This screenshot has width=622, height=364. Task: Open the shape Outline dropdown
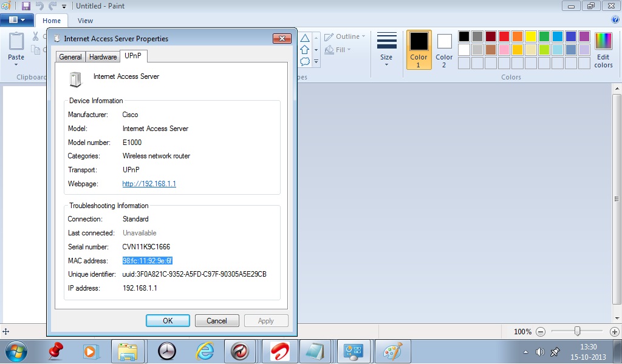[x=344, y=36]
